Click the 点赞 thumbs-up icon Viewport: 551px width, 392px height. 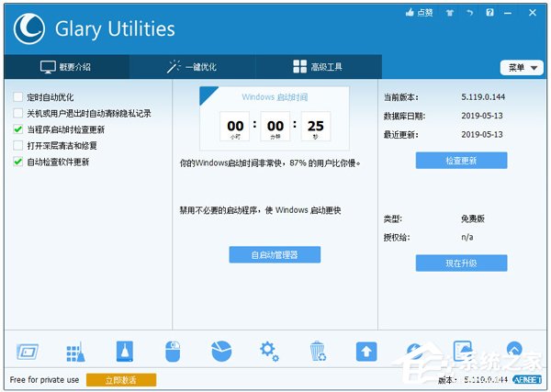click(x=410, y=13)
